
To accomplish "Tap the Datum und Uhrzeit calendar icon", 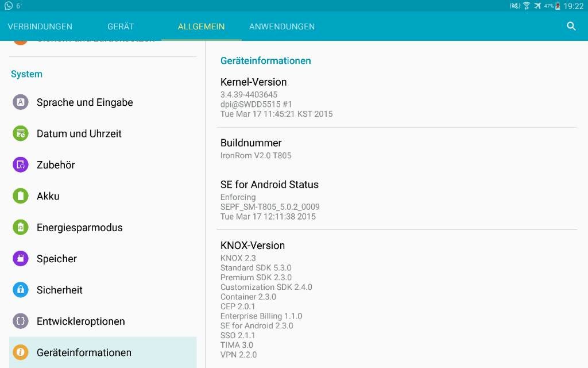I will coord(21,133).
